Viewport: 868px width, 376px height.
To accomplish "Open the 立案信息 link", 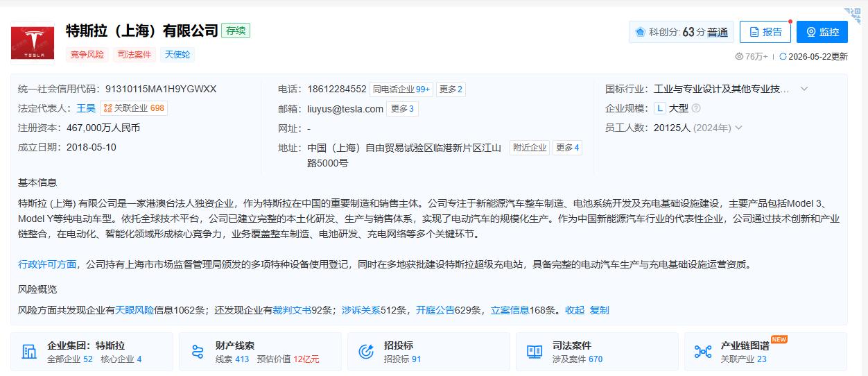I will [x=510, y=310].
